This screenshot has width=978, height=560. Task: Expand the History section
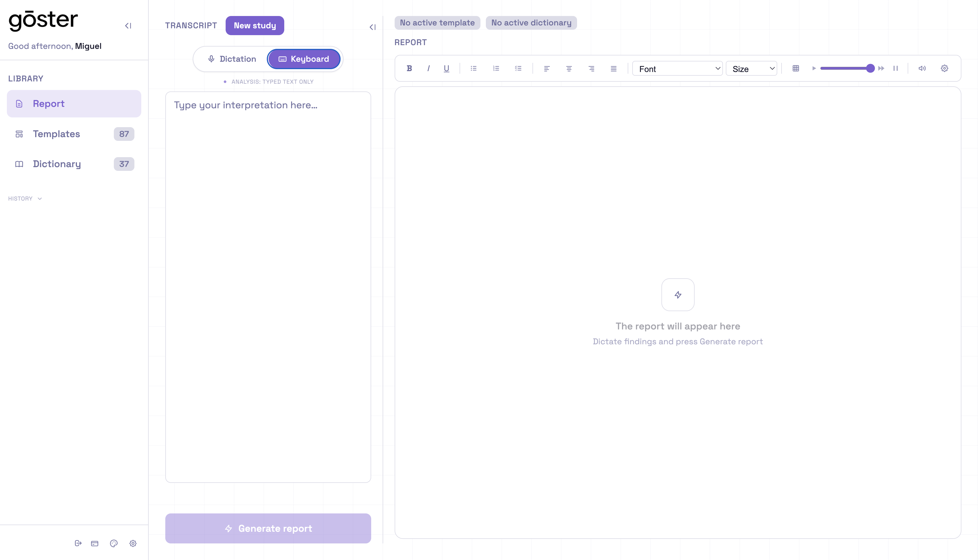point(25,199)
